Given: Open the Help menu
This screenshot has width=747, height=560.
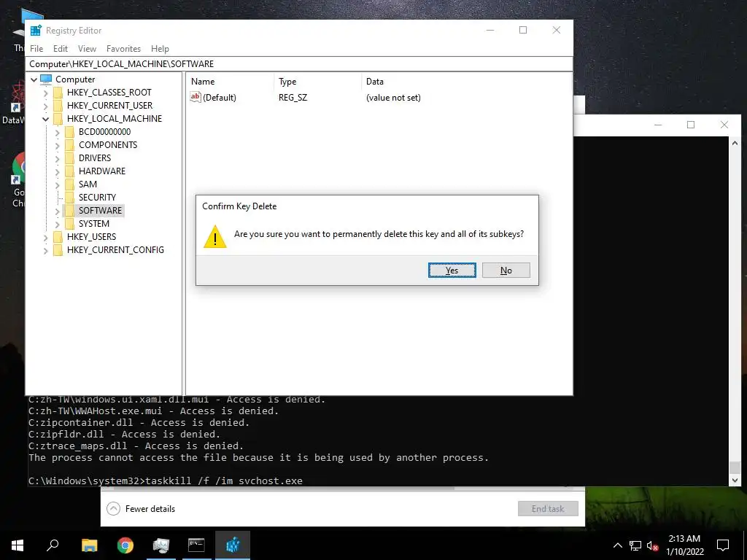Looking at the screenshot, I should tap(160, 49).
